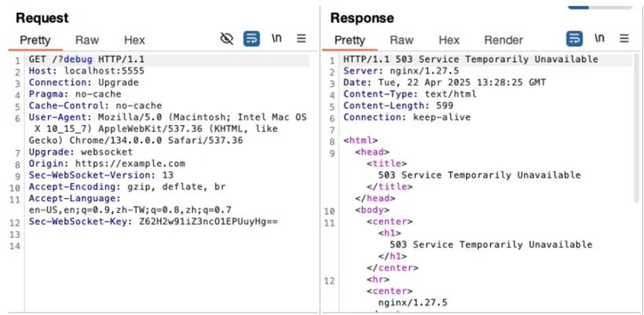The height and width of the screenshot is (315, 644).
Task: Click the 'nginx/1.27.5' text in Response body
Action: click(413, 303)
